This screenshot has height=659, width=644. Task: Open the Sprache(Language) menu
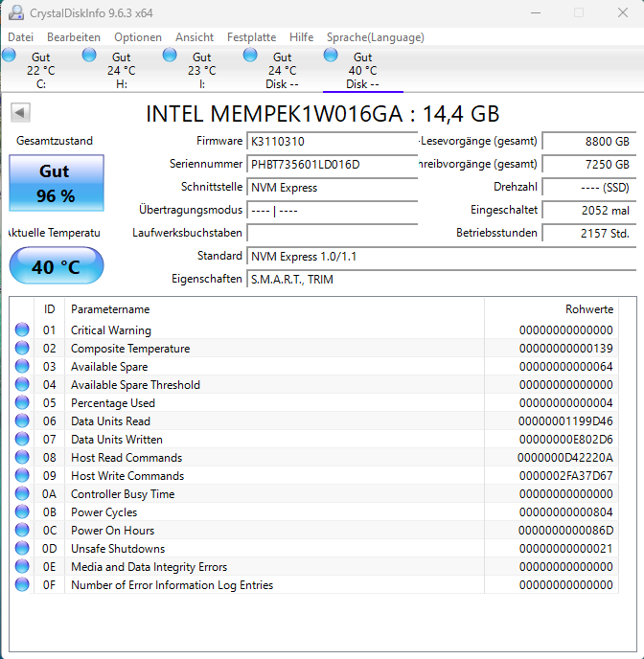pos(376,37)
